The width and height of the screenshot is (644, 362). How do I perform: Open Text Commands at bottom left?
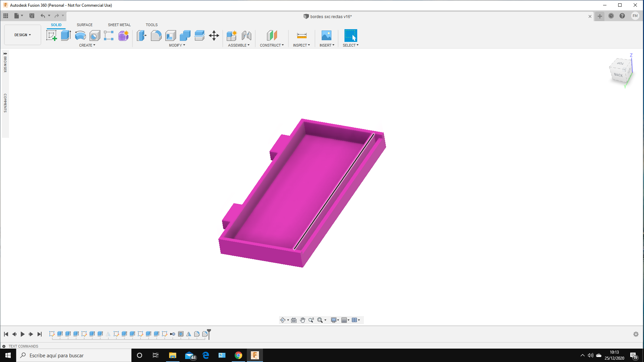pos(22,346)
